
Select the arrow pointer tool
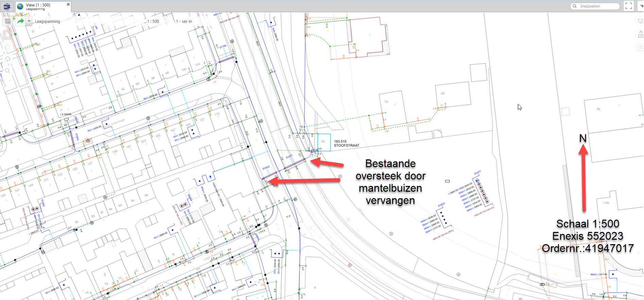[x=7, y=34]
